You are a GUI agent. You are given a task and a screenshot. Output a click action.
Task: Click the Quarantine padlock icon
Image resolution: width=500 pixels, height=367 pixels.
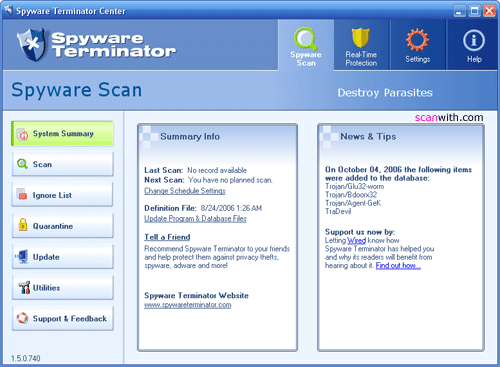23,225
